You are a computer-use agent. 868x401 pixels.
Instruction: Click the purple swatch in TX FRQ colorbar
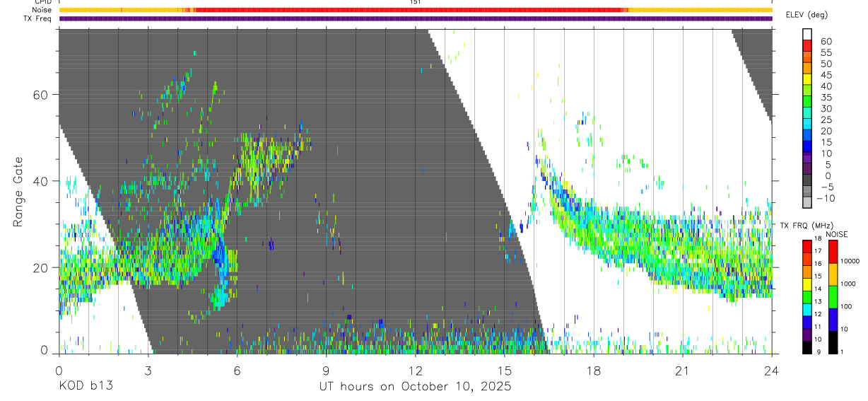(807, 334)
